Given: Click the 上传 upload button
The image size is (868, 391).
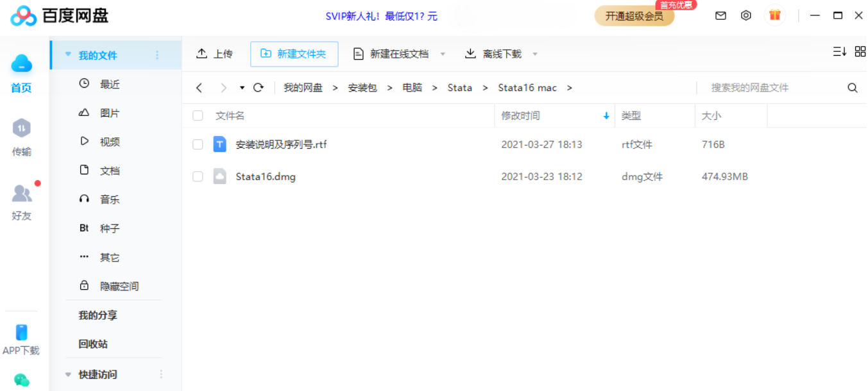Looking at the screenshot, I should coord(214,54).
